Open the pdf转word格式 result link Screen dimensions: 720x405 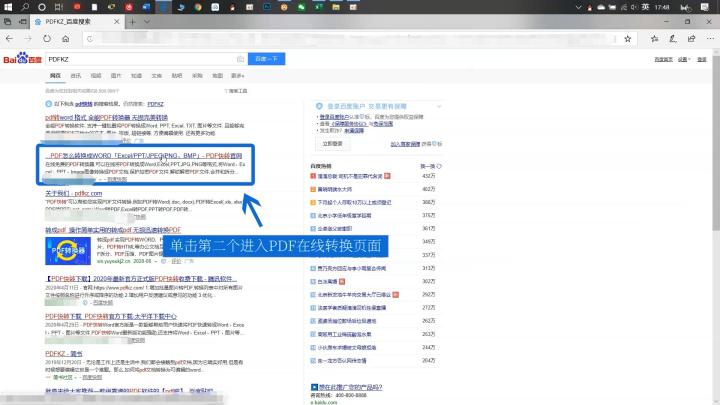(107, 118)
